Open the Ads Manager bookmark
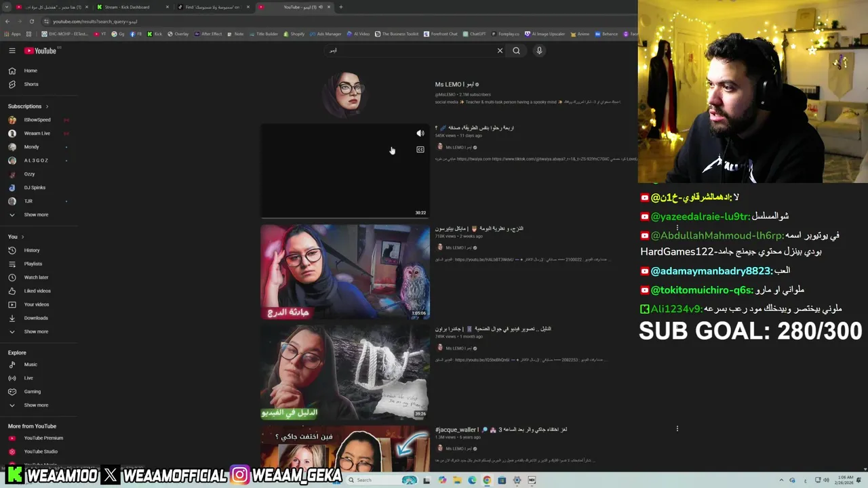Screen dimensions: 868x488 (x=325, y=34)
